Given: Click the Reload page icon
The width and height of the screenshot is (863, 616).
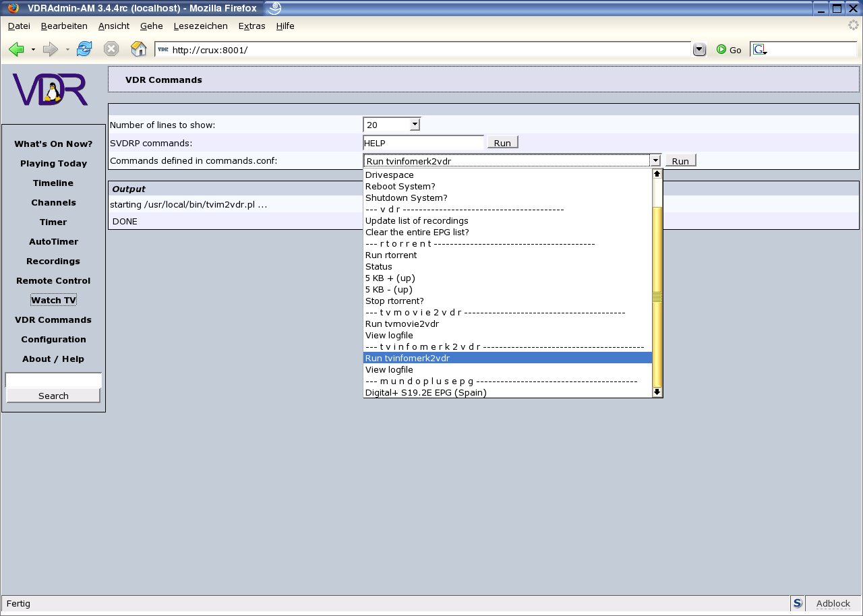Looking at the screenshot, I should 84,49.
